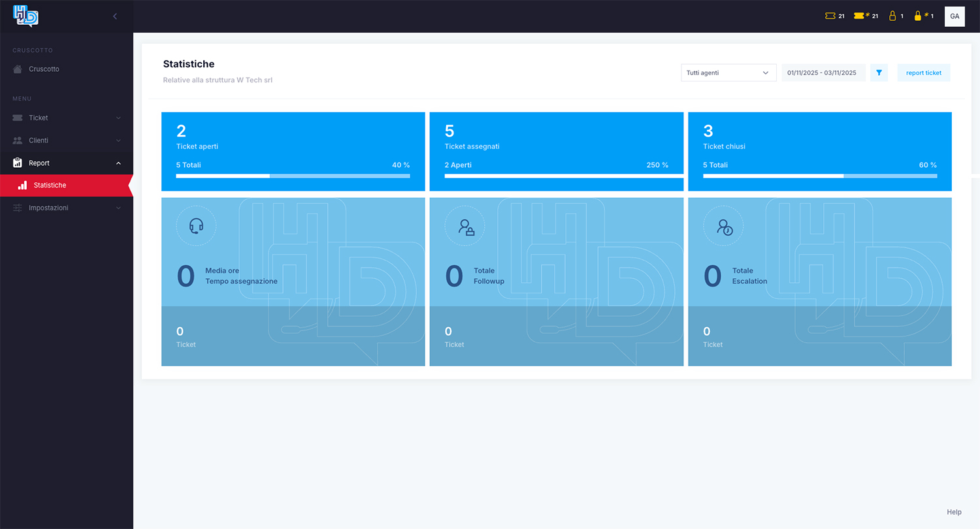Expand the Impostazioni menu
980x529 pixels.
coord(118,208)
